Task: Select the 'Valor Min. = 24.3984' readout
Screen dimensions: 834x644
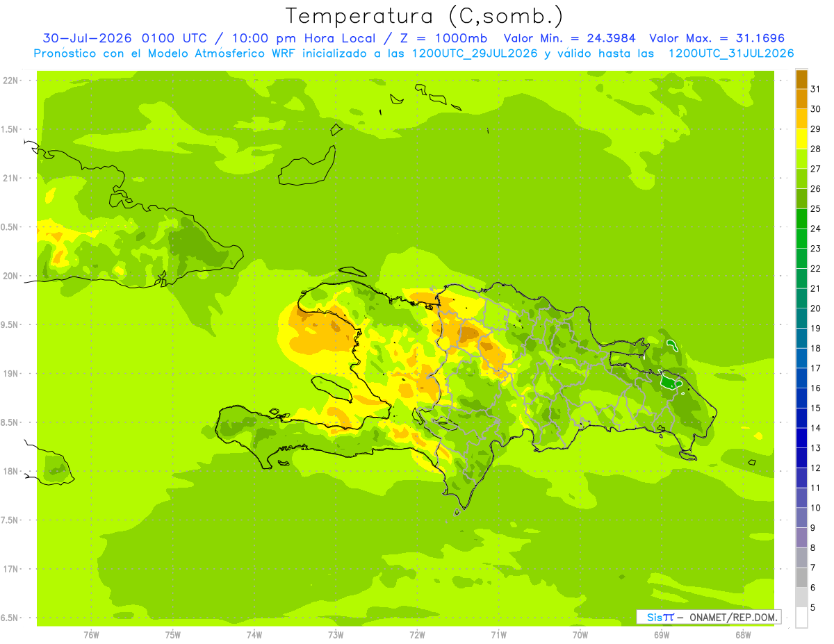Action: (x=570, y=38)
